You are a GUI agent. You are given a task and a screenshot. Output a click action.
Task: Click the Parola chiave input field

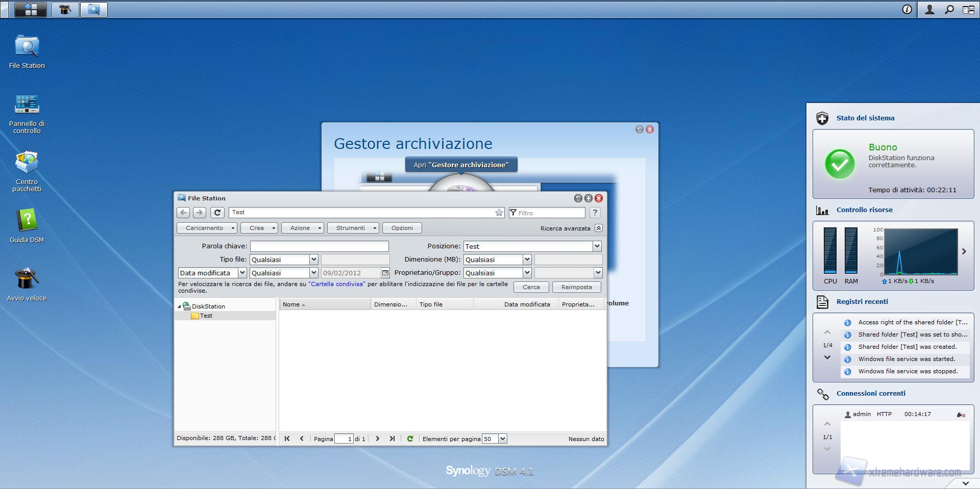[319, 246]
